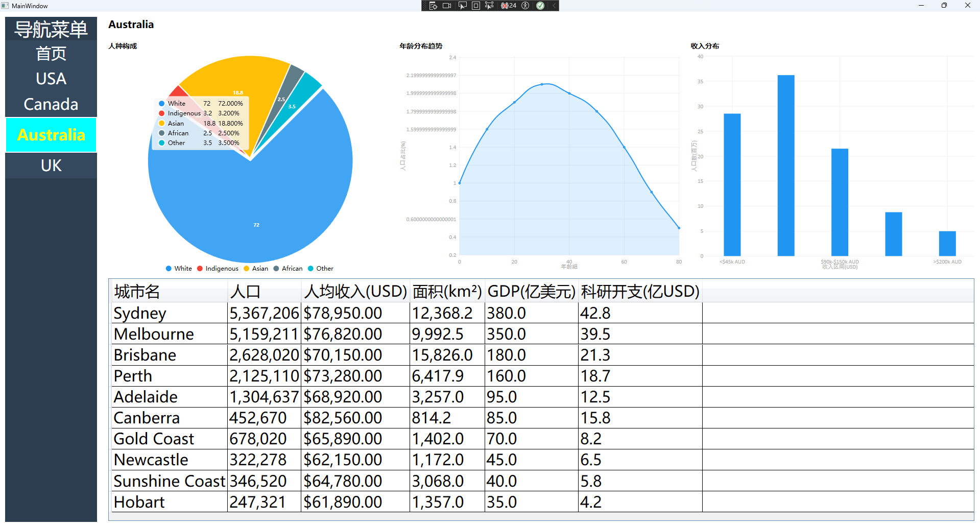The height and width of the screenshot is (525, 980).
Task: Open 首页 in the navigation menu
Action: pyautogui.click(x=51, y=54)
